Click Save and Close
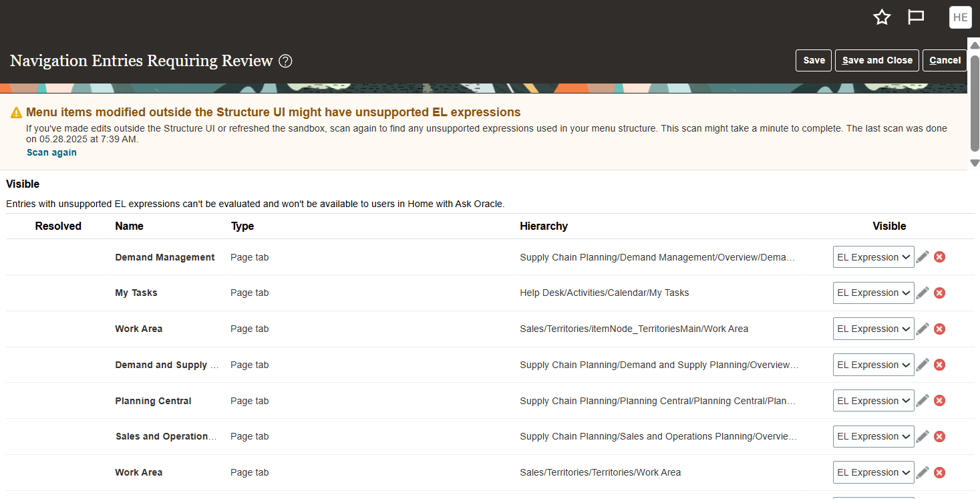 pyautogui.click(x=876, y=60)
